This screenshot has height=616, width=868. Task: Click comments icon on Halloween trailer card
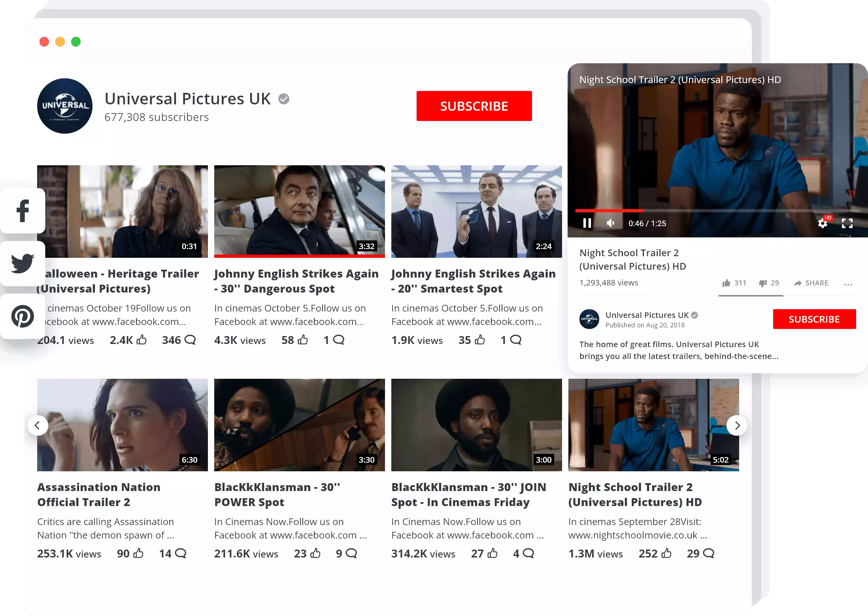point(191,340)
